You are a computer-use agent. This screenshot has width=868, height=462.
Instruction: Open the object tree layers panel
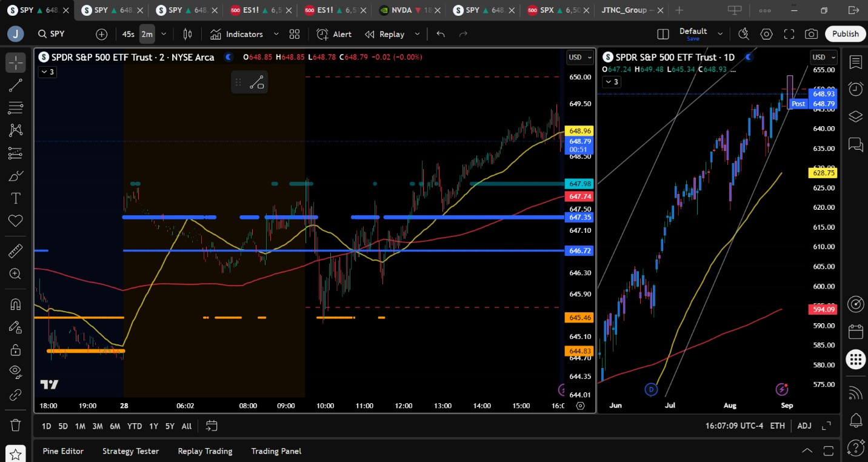tap(855, 116)
